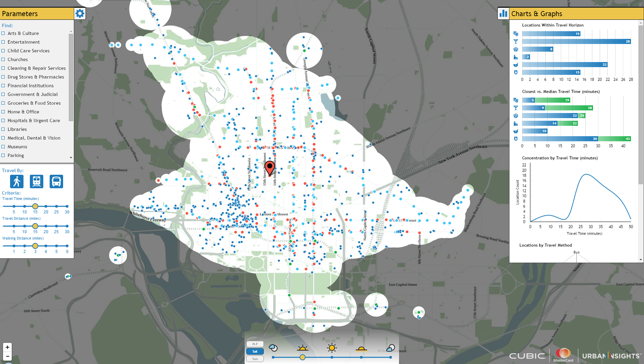Click the sunset time icon
644x364 pixels.
pos(361,349)
